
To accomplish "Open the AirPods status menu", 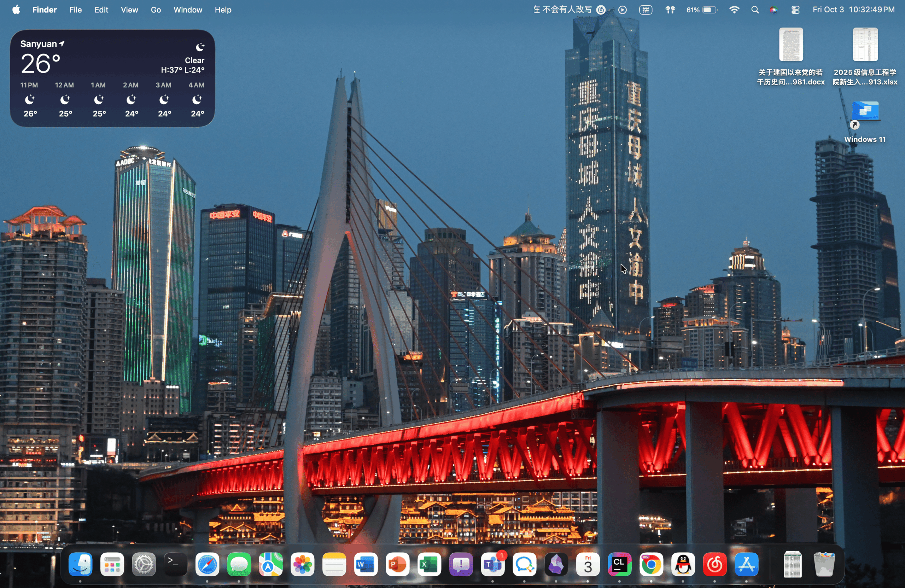I will 670,10.
